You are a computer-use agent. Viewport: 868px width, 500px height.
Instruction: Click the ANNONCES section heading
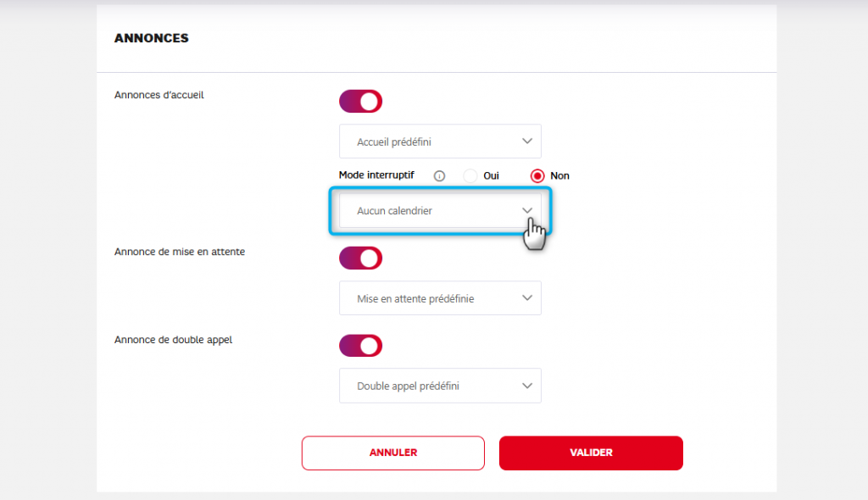[151, 38]
